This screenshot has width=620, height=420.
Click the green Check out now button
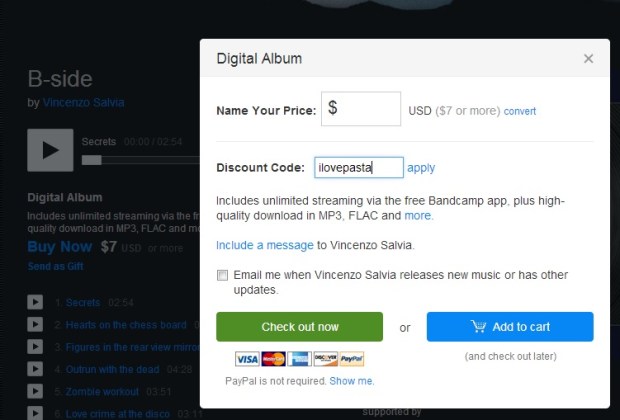click(299, 327)
